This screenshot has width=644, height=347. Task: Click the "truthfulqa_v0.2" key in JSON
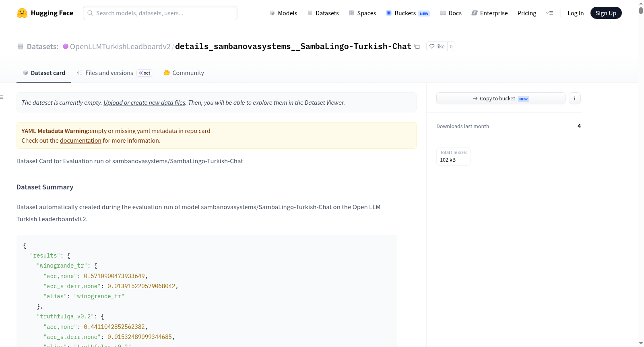click(65, 317)
